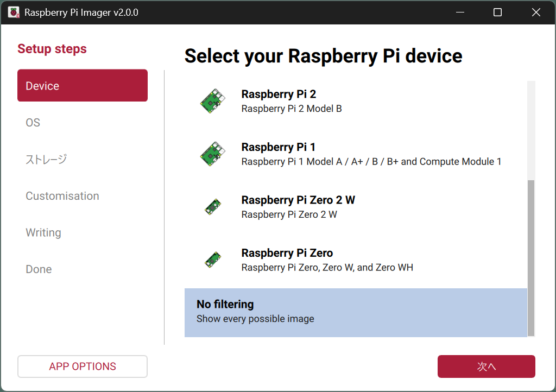This screenshot has width=556, height=392.
Task: Maximize the Raspberry Pi Imager window
Action: pyautogui.click(x=497, y=12)
